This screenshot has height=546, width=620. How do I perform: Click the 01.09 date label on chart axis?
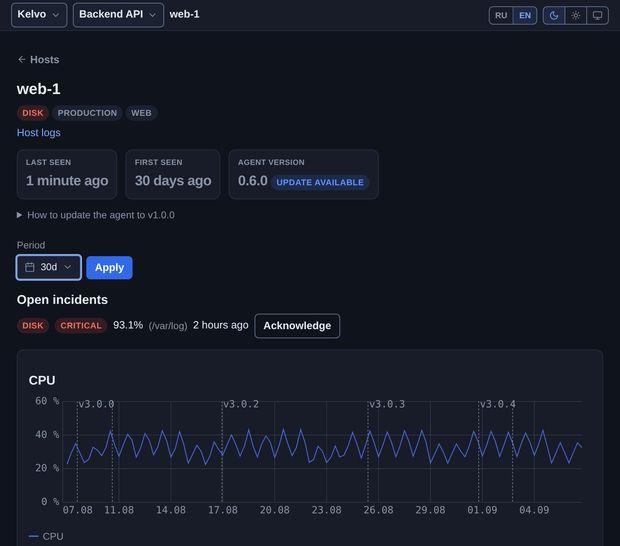tap(482, 510)
